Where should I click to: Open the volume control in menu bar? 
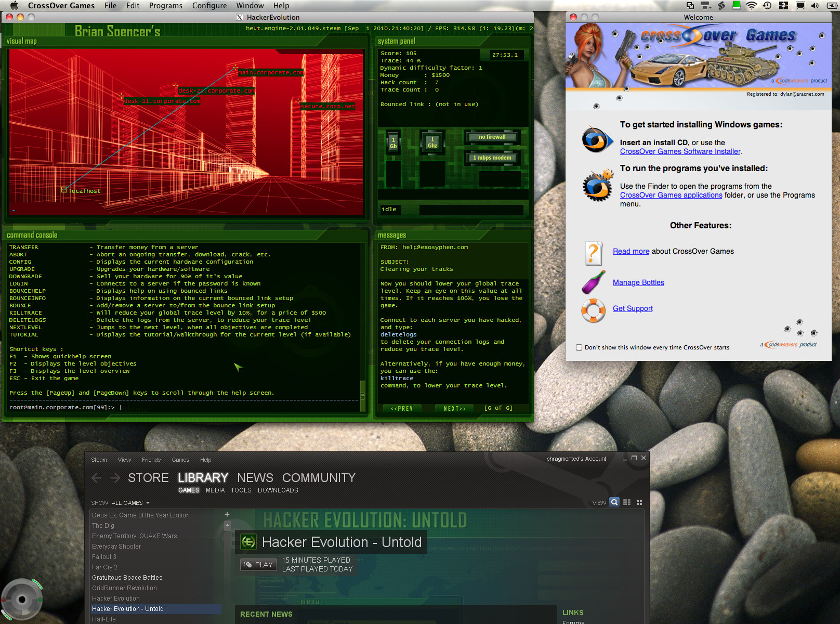(x=815, y=5)
